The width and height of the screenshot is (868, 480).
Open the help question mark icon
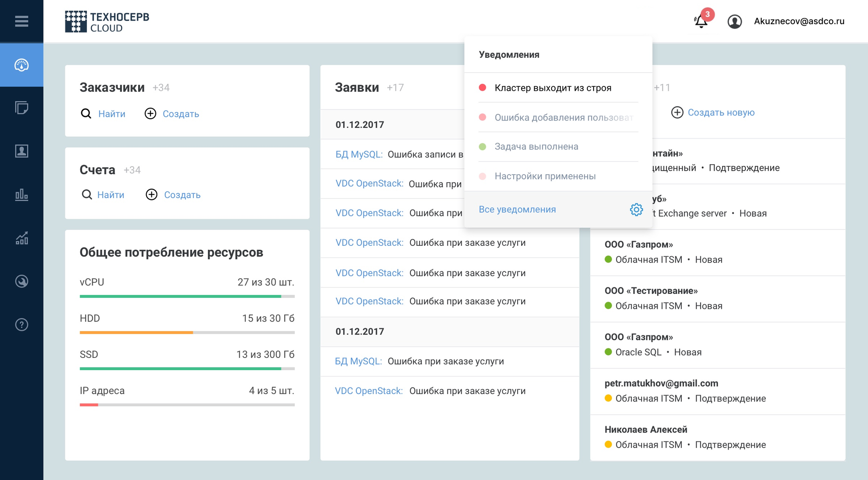pos(21,325)
